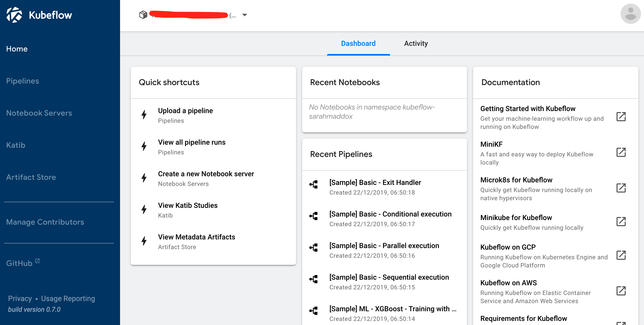Click Manage Contributors in sidebar
The image size is (644, 325).
(x=45, y=222)
